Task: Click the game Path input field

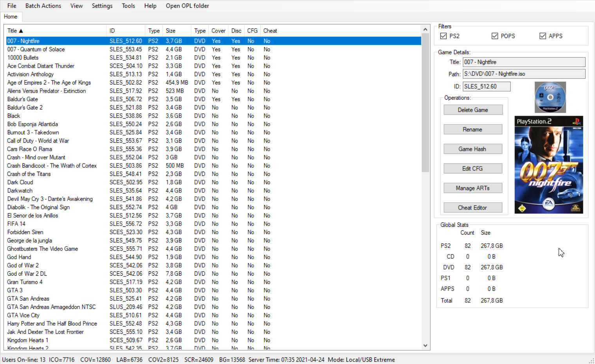Action: click(x=524, y=74)
